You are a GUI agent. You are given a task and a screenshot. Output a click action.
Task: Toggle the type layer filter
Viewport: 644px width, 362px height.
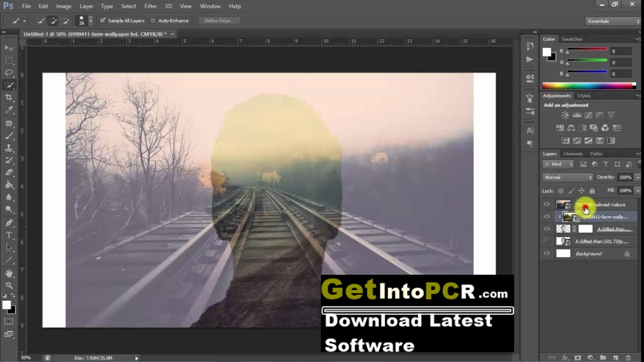click(606, 164)
